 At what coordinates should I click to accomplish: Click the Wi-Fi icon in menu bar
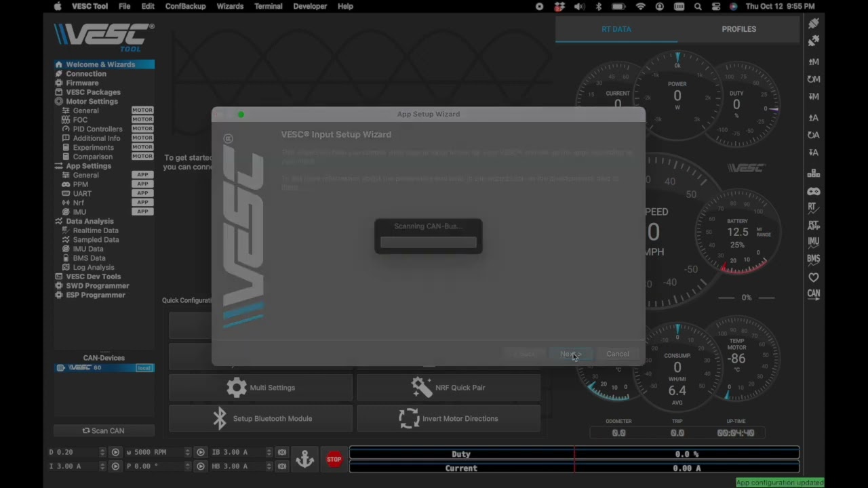(x=640, y=6)
